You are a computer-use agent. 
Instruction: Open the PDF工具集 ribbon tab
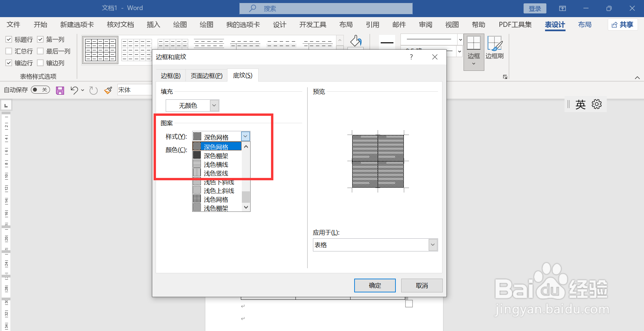click(515, 25)
